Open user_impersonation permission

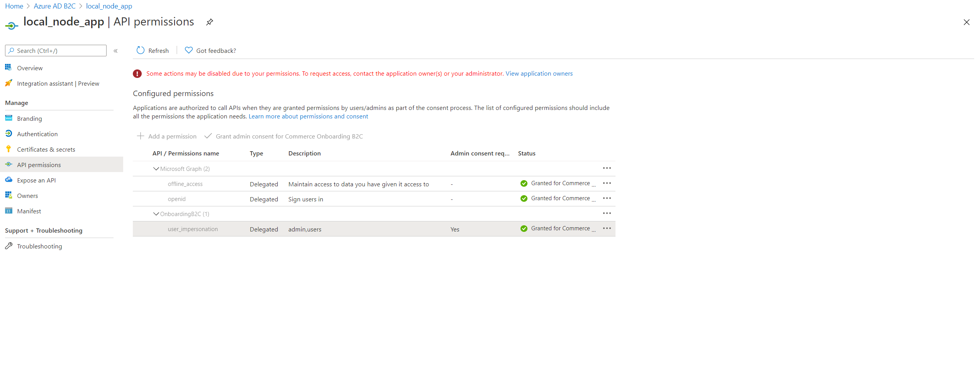coord(193,229)
